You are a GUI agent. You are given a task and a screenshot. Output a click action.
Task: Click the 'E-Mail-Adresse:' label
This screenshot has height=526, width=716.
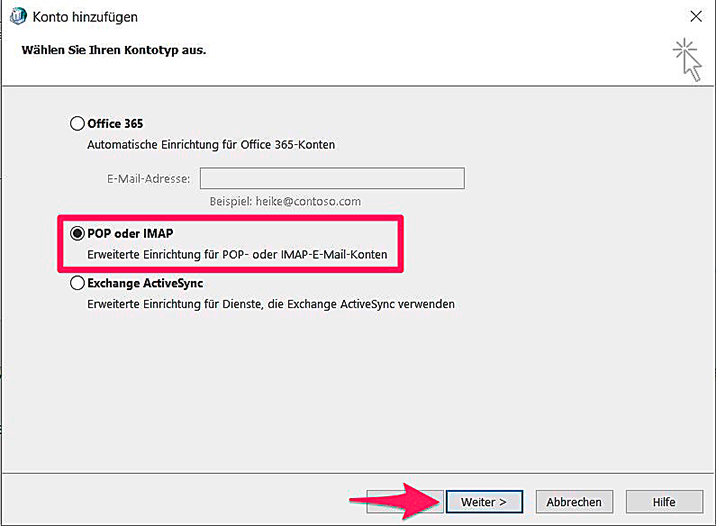(x=148, y=179)
